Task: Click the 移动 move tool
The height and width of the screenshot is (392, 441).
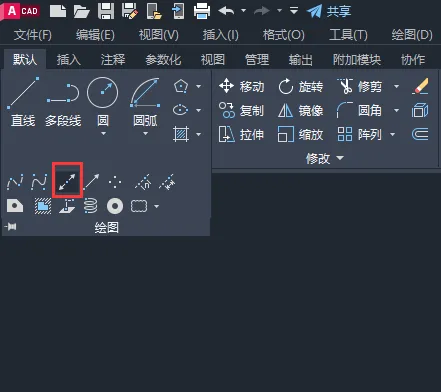Action: click(242, 87)
